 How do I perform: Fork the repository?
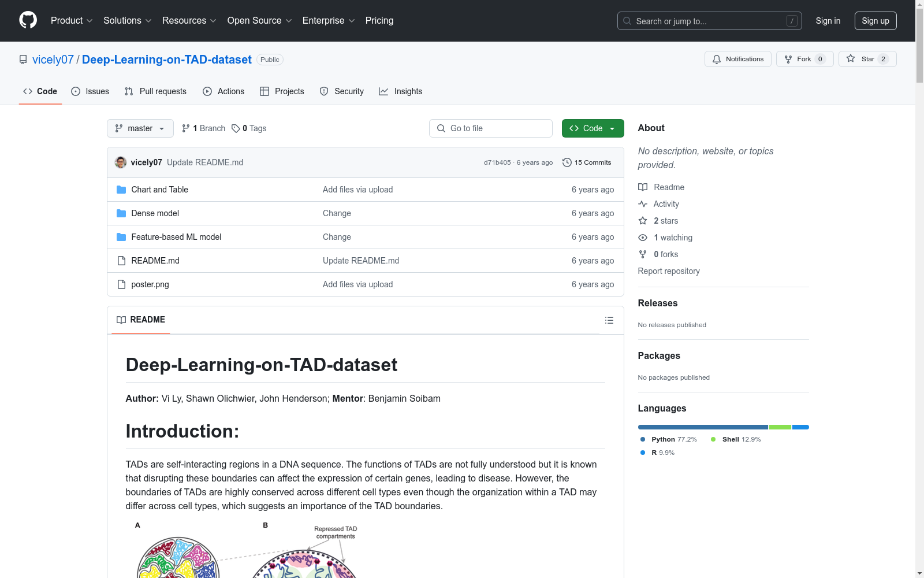804,59
